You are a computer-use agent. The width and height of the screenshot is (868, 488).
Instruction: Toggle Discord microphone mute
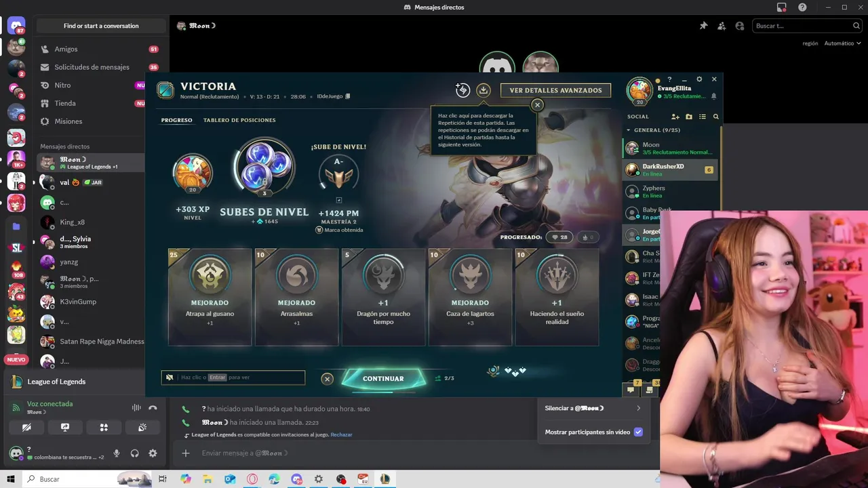tap(117, 453)
